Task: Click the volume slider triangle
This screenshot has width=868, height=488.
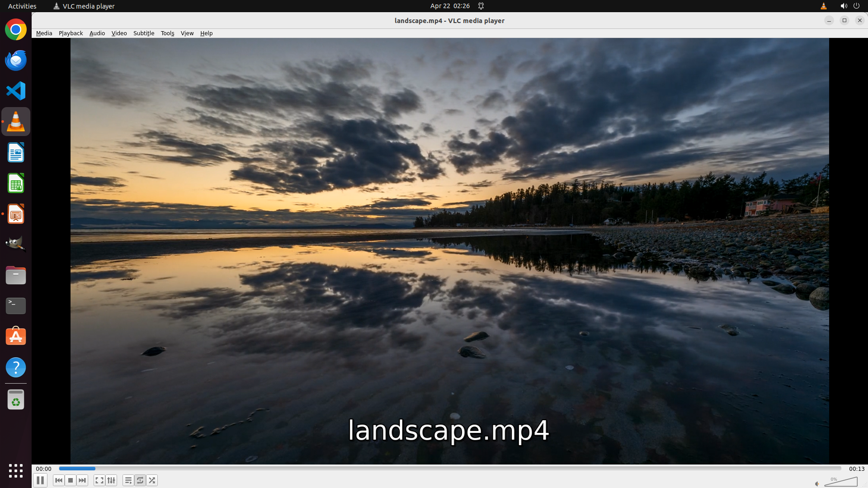Action: (842, 482)
